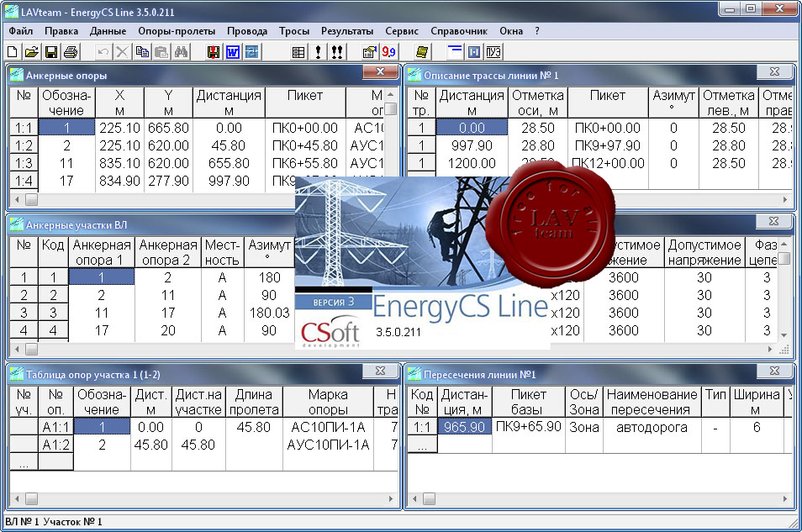Image resolution: width=802 pixels, height=532 pixels.
Task: Select row header A1:2 in Таблица опор
Action: [x=55, y=445]
